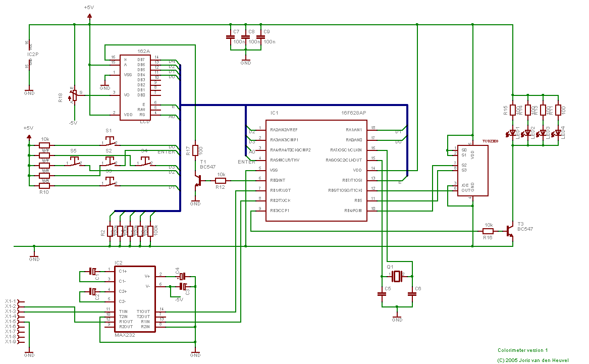Select electrolytic capacitor C1
This screenshot has width=589, height=364.
[92, 271]
